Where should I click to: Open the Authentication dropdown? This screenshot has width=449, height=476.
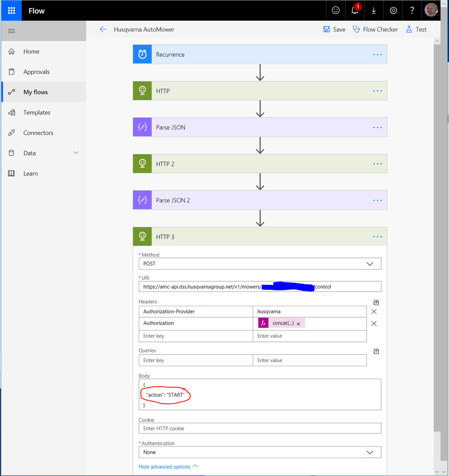click(260, 452)
